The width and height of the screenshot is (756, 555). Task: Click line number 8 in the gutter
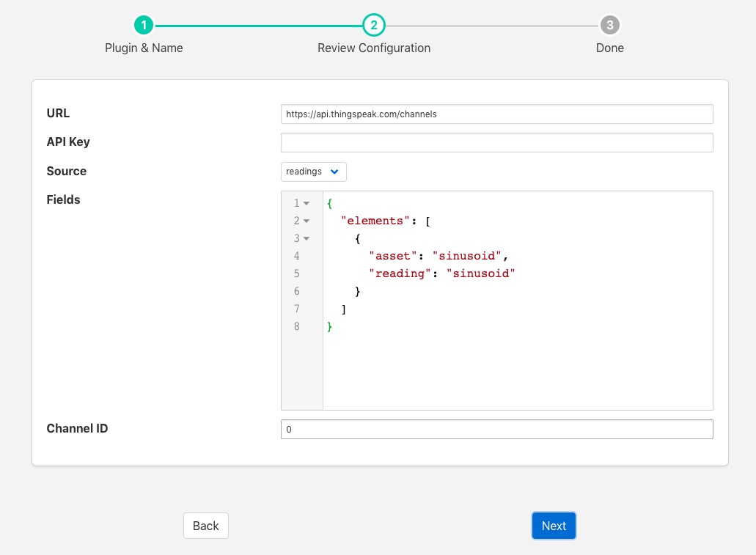coord(297,326)
